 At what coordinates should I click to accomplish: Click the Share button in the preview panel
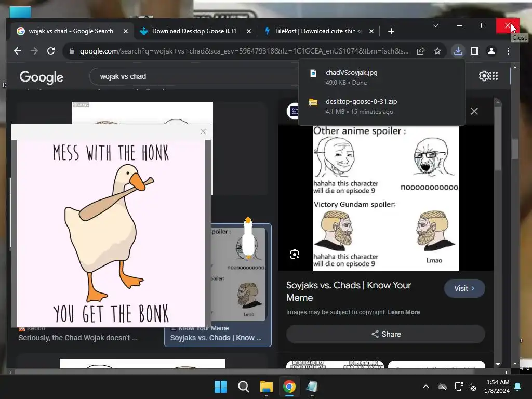(386, 334)
